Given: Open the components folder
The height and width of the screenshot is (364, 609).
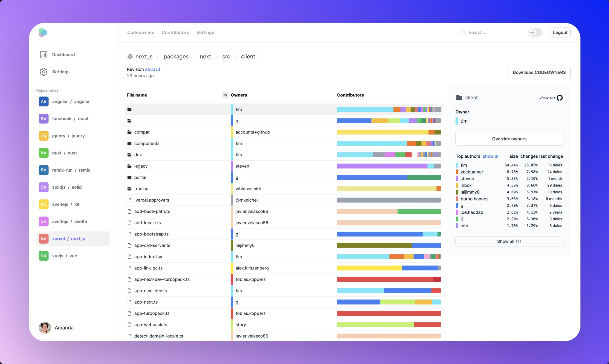Looking at the screenshot, I should pos(147,143).
